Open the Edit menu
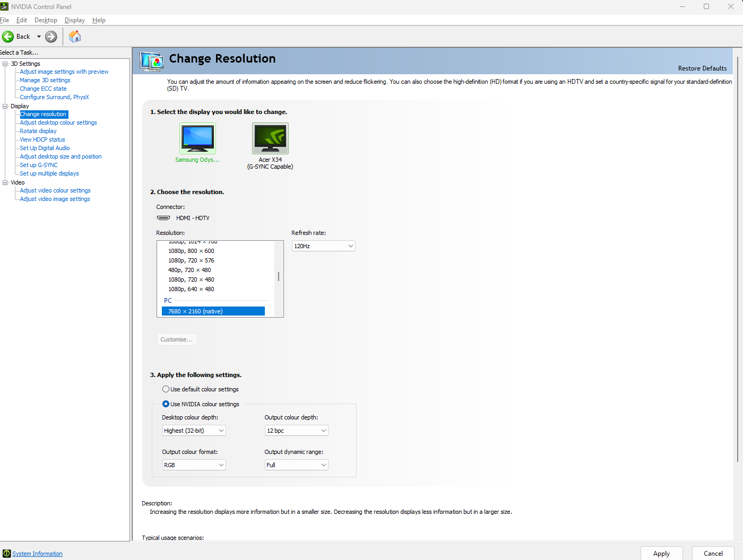The image size is (743, 560). (22, 20)
